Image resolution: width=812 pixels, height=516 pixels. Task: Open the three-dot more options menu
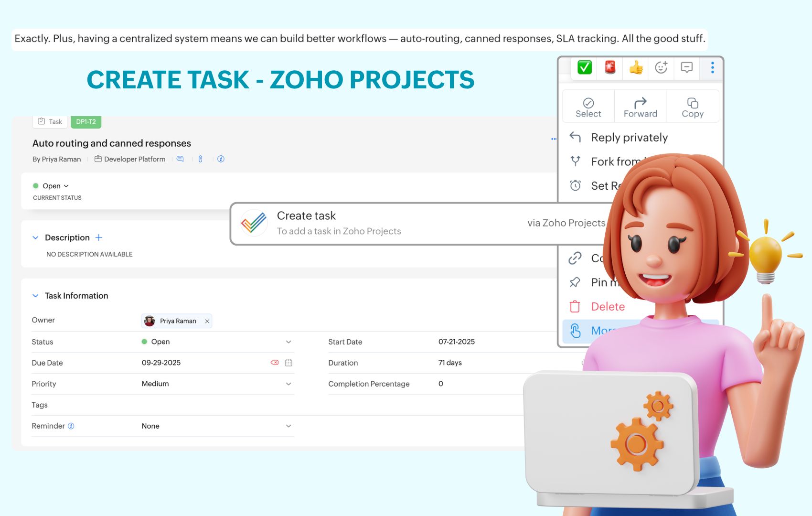point(712,67)
